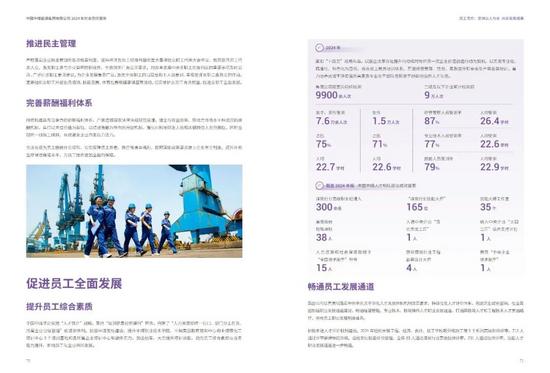Select the 87% statistic

pyautogui.click(x=432, y=121)
